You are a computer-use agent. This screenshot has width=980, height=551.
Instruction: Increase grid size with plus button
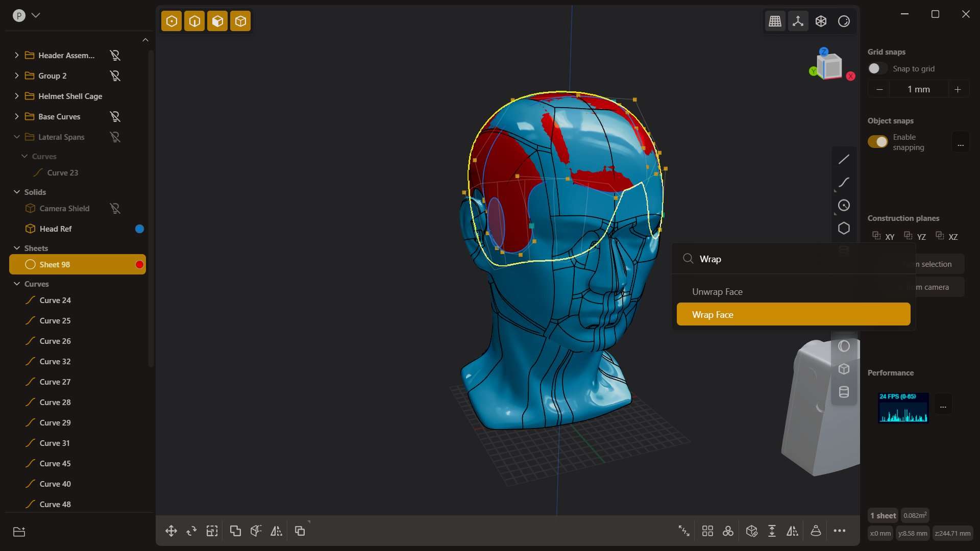pos(958,89)
